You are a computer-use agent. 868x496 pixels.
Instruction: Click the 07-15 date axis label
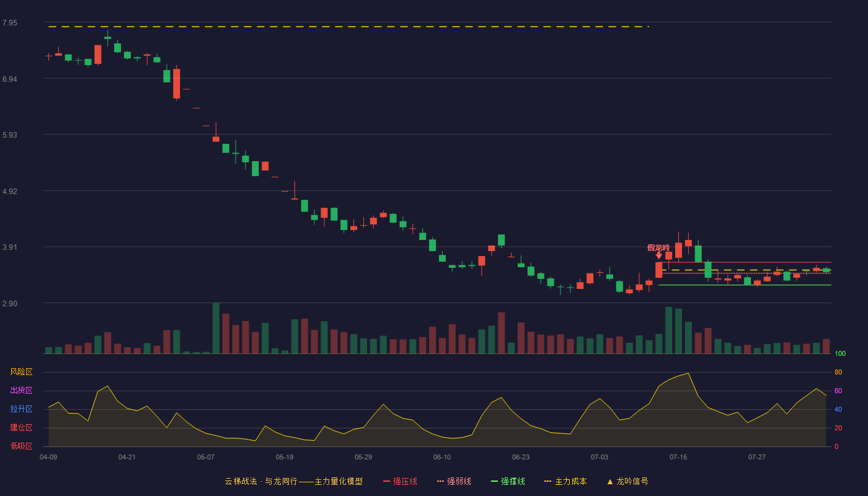coord(678,457)
